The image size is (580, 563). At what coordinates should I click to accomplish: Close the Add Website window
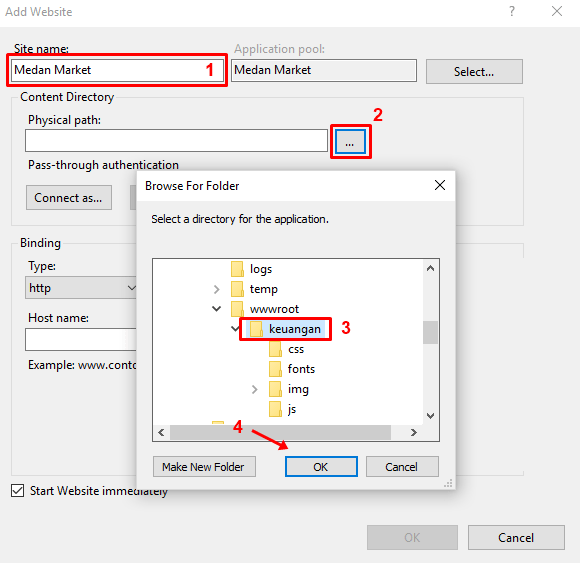(557, 11)
